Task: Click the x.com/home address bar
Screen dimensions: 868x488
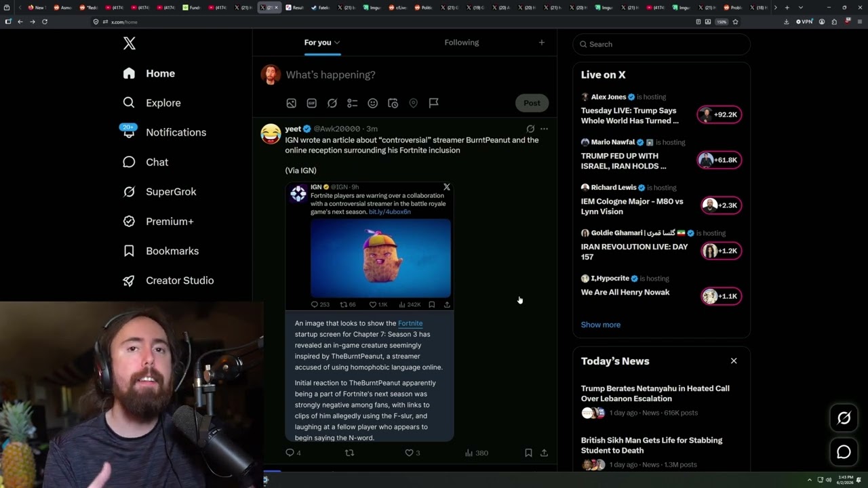Action: [x=393, y=22]
